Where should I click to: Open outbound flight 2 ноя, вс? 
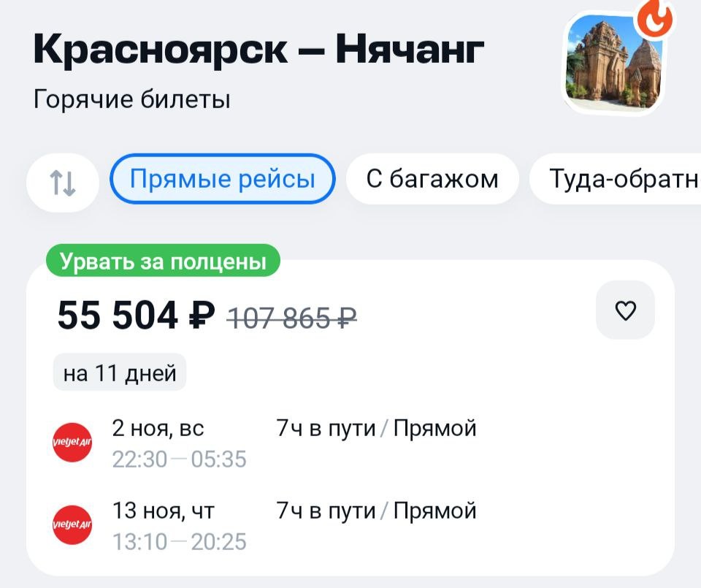coord(158,428)
